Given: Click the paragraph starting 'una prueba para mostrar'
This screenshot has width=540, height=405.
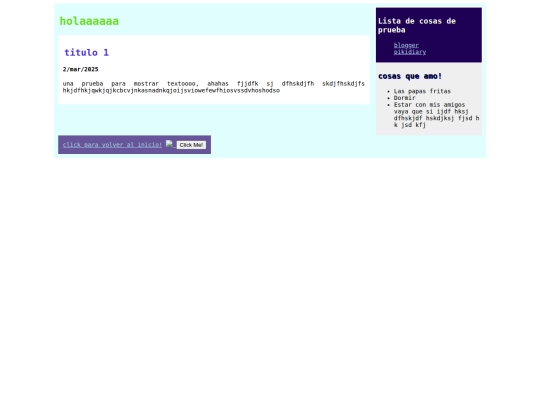Looking at the screenshot, I should (x=214, y=87).
